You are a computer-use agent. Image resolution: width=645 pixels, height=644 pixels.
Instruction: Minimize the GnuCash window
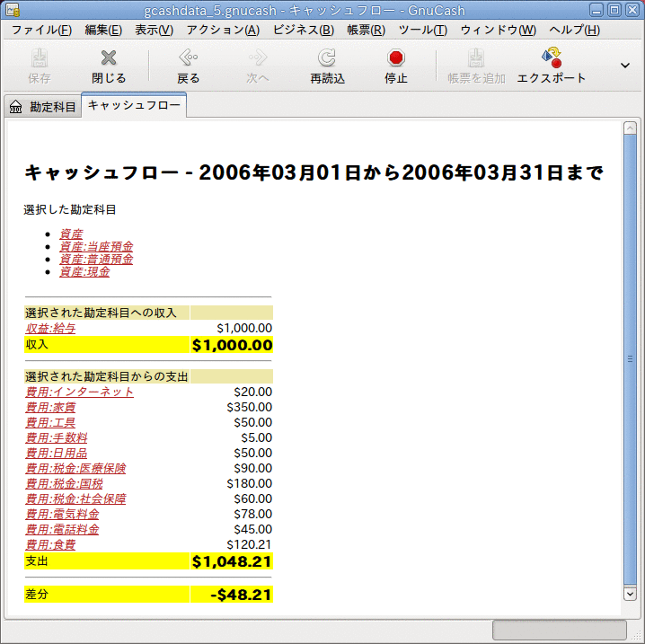[596, 10]
